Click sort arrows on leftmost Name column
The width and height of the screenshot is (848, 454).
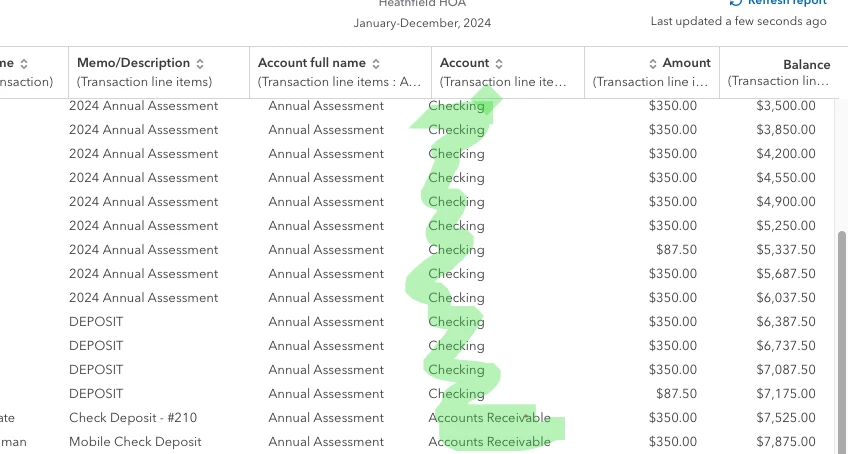click(24, 64)
